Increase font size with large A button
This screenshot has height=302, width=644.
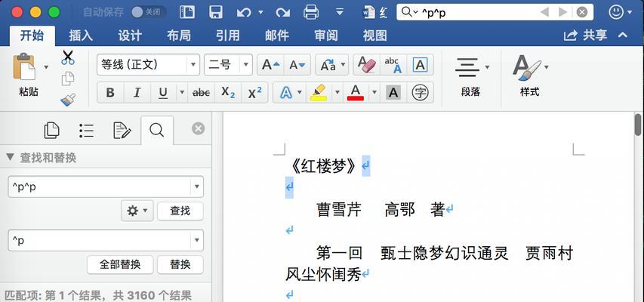coord(270,65)
